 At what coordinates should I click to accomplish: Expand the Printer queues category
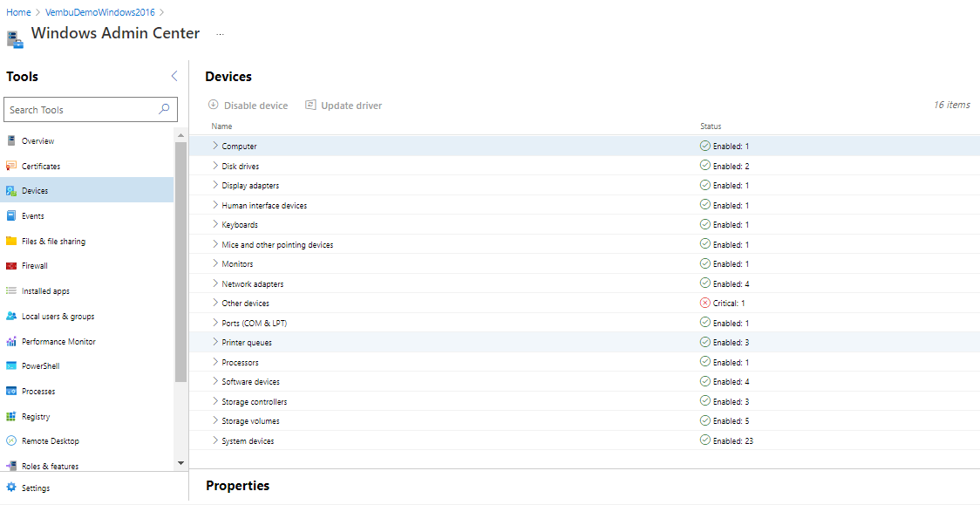coord(215,342)
